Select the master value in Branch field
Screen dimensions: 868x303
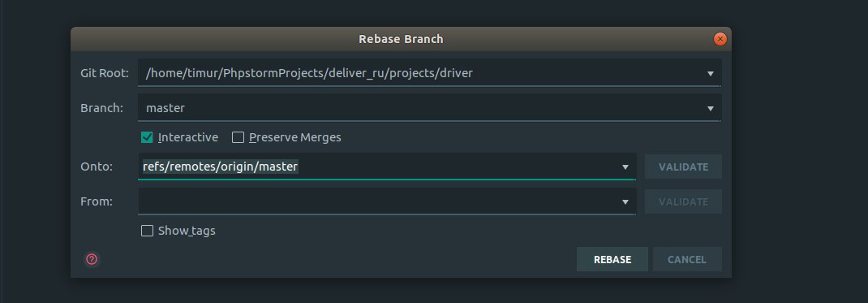coord(165,108)
